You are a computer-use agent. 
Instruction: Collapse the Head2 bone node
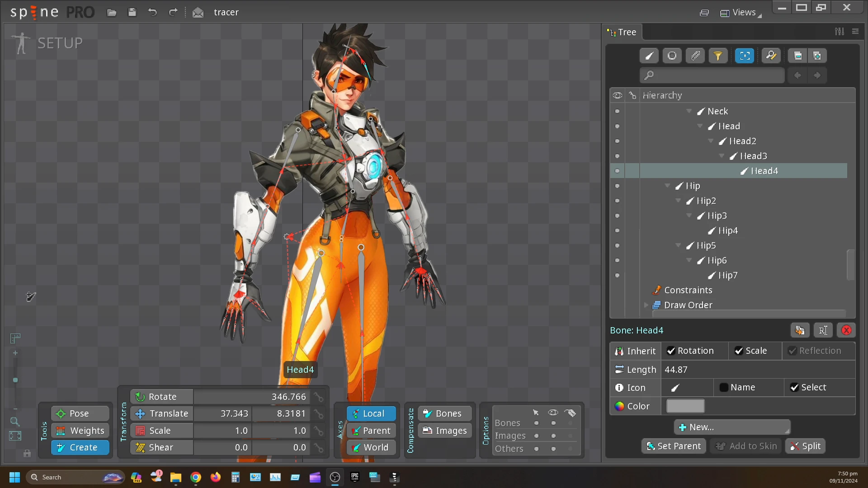[x=711, y=141]
